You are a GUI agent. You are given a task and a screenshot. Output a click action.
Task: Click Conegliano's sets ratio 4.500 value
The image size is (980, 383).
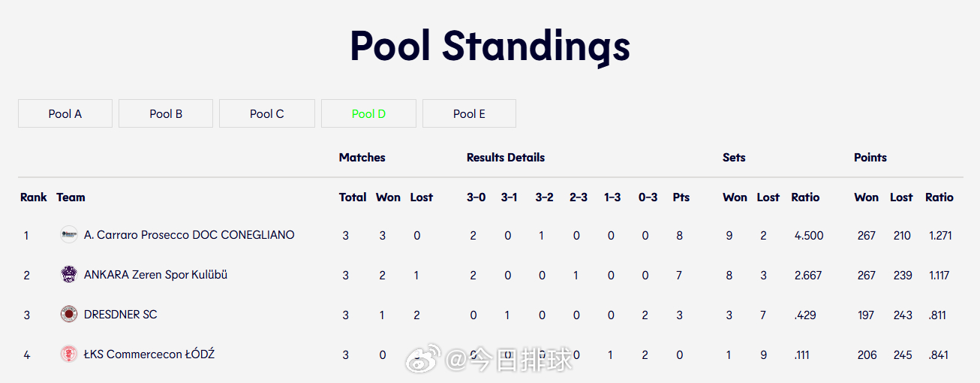coord(808,236)
